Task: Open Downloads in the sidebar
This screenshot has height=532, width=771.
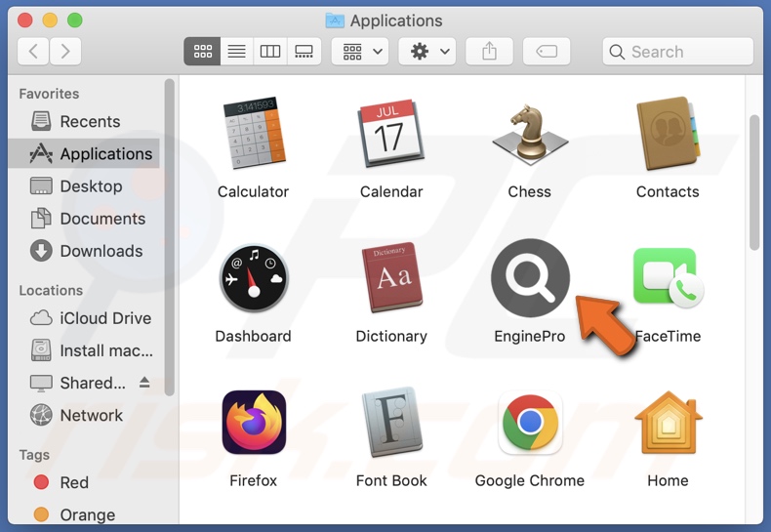Action: coord(84,251)
